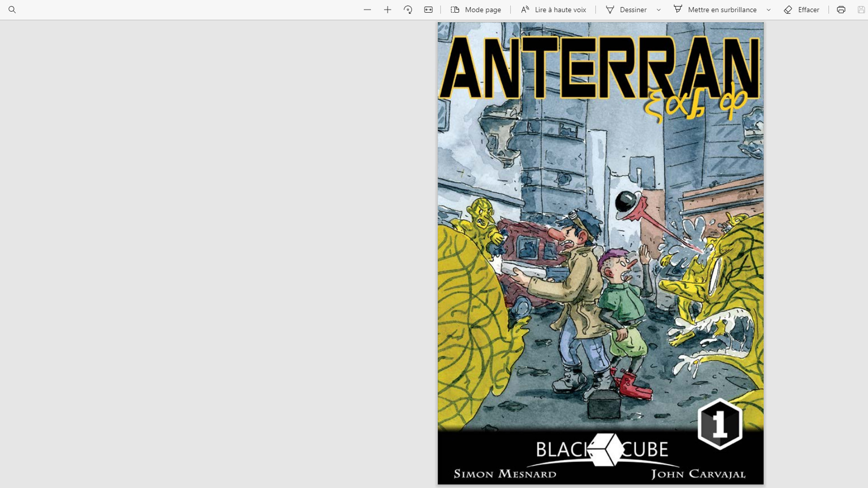
Task: Click the Lire à haute voix speaker icon
Action: coord(525,9)
